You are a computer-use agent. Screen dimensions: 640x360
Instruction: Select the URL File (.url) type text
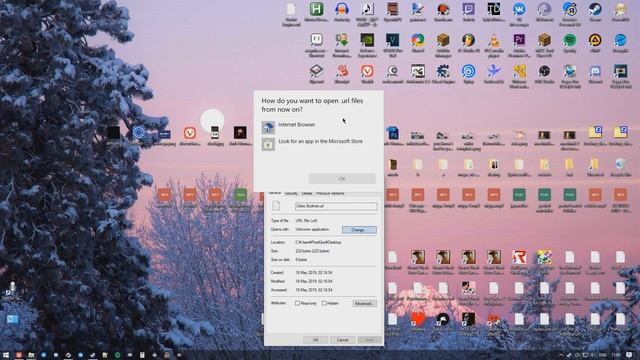[306, 220]
